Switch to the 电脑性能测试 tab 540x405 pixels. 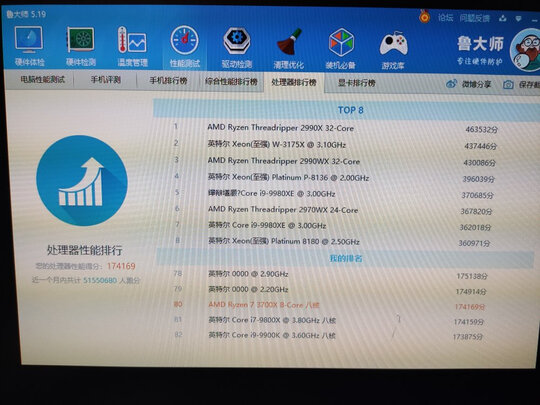point(42,80)
